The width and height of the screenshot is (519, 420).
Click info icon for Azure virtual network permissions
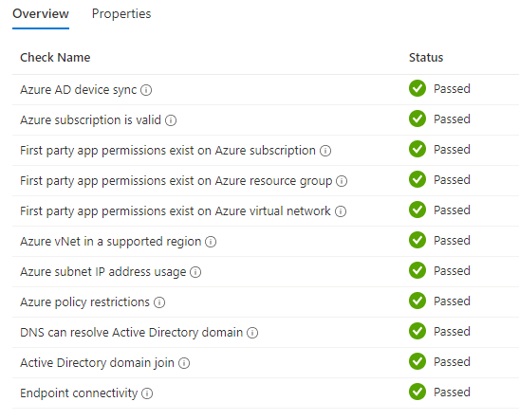(x=341, y=211)
